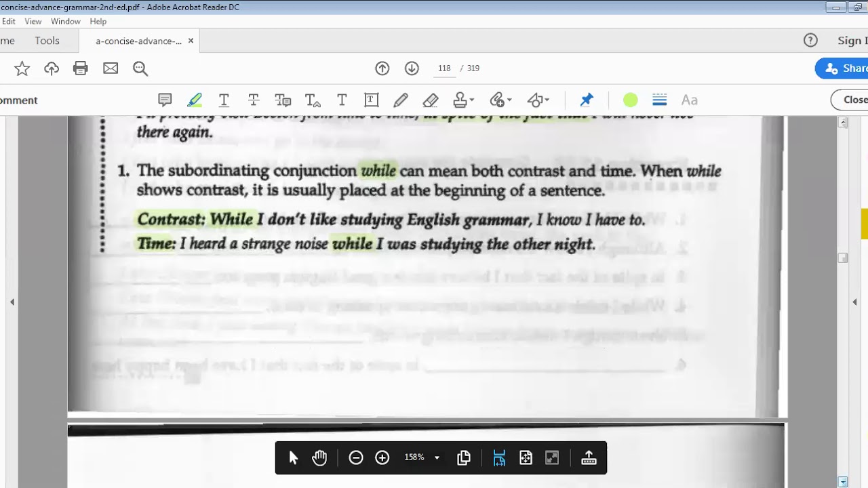Enter full screen read mode

pos(552,458)
